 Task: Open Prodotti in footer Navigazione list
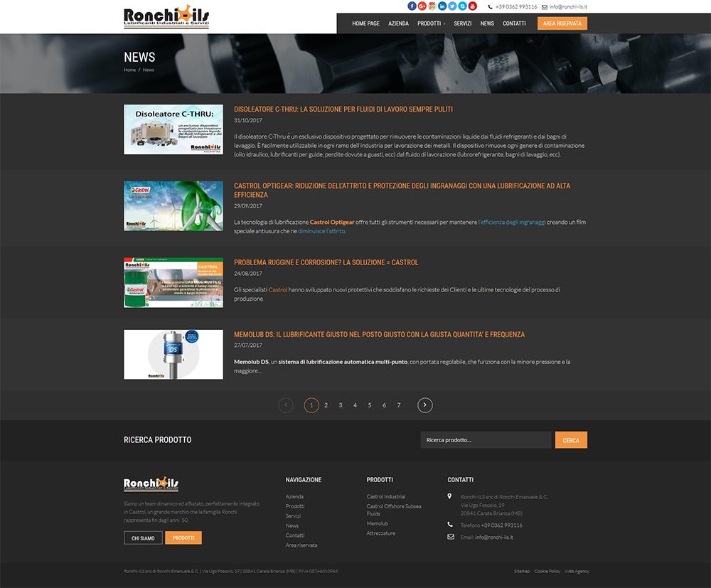[295, 506]
